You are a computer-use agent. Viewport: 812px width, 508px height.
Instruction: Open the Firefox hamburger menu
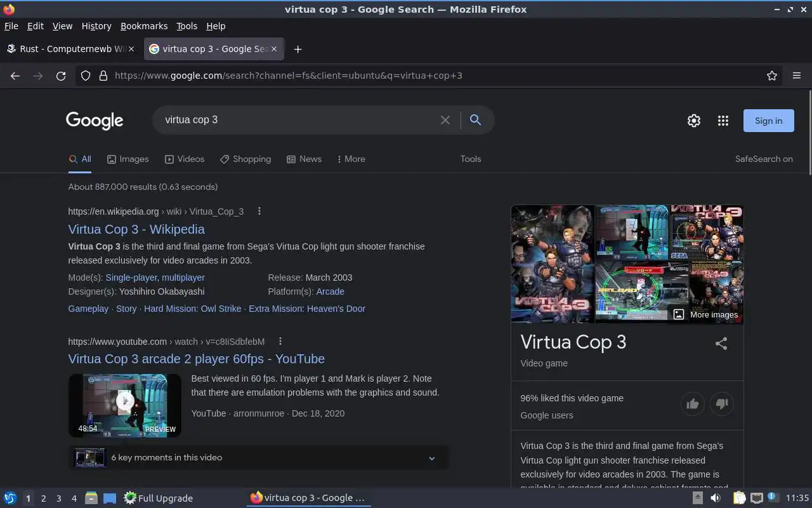point(797,76)
